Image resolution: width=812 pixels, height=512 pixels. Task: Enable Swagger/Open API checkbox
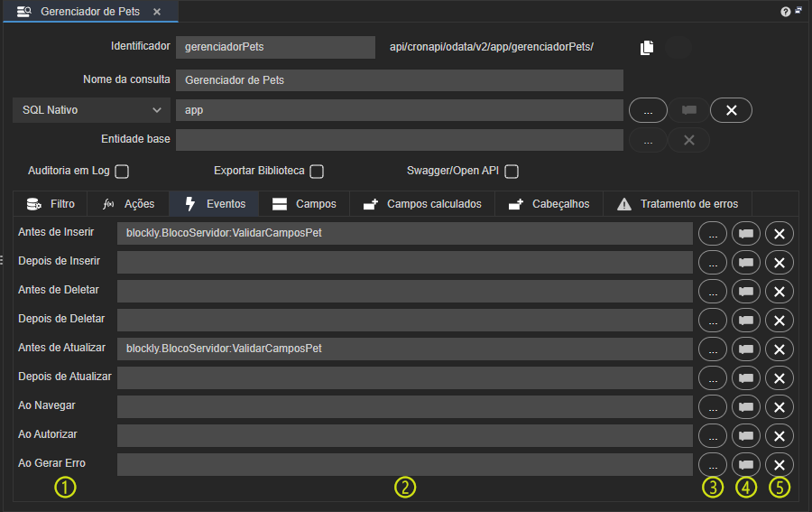point(512,172)
